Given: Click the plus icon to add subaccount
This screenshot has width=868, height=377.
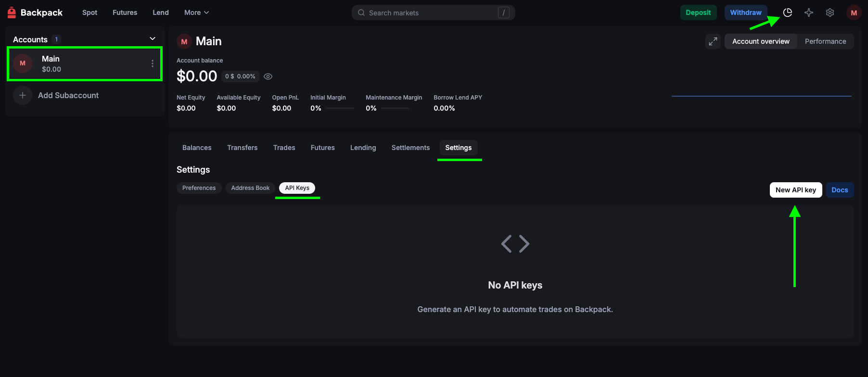Looking at the screenshot, I should (23, 95).
